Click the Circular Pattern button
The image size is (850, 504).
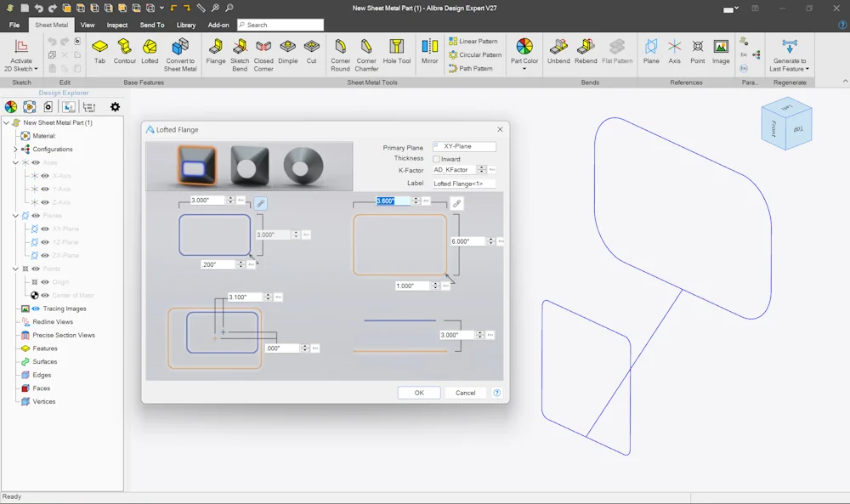[x=475, y=54]
